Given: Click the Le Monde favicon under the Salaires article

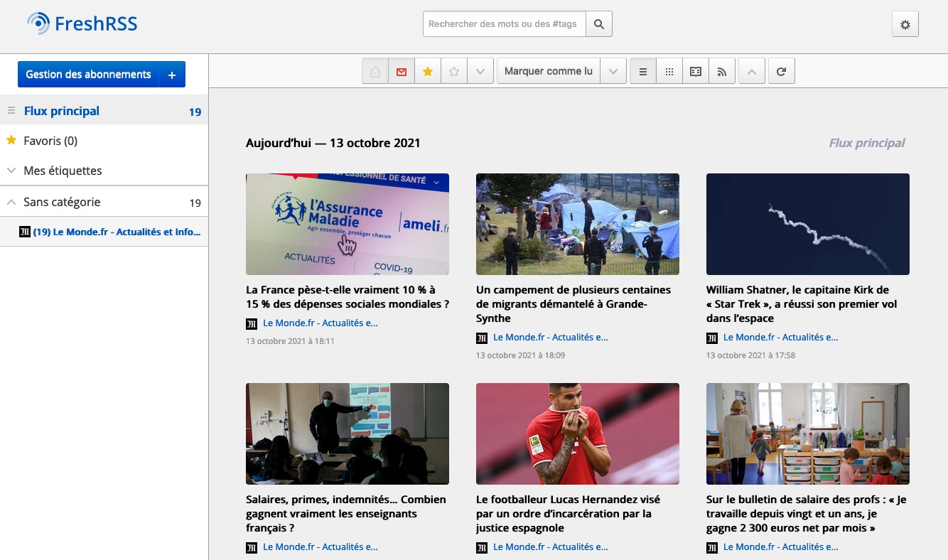Looking at the screenshot, I should [x=252, y=548].
